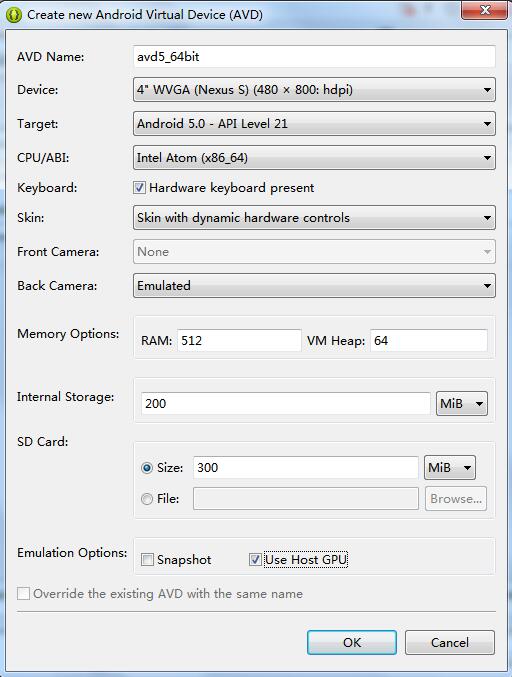512x677 pixels.
Task: Click the Cancel button
Action: 450,642
